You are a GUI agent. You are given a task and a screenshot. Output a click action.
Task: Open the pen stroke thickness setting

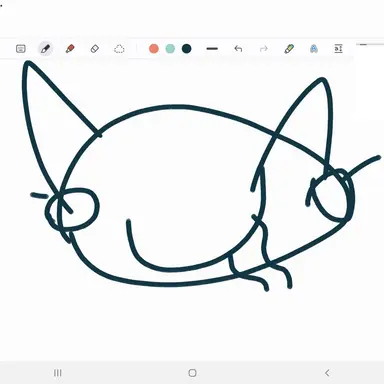pyautogui.click(x=212, y=49)
